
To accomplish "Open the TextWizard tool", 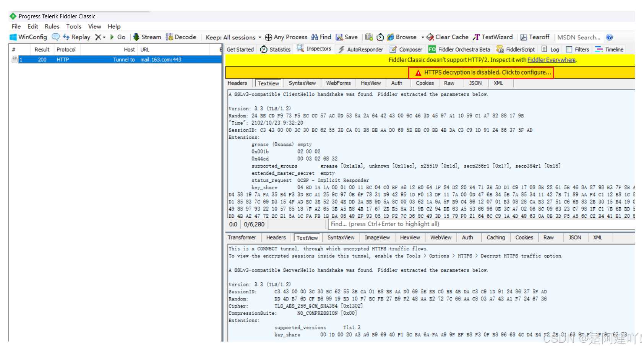I will 493,37.
